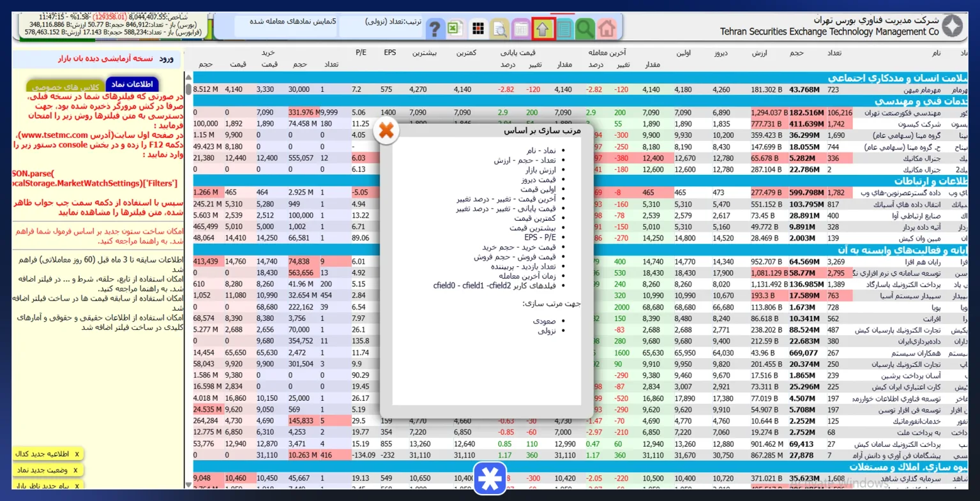Switch to the 'کلاس های خصوصی' tab

(66, 87)
